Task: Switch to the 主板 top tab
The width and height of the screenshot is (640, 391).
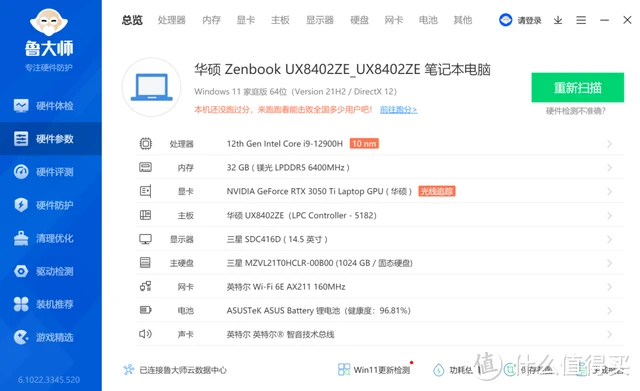Action: 280,20
